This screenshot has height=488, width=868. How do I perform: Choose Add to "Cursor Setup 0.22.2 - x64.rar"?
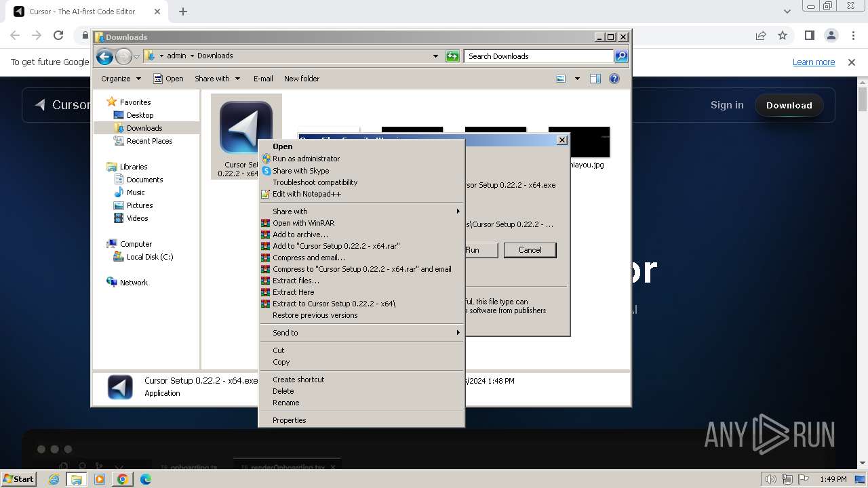click(x=361, y=246)
